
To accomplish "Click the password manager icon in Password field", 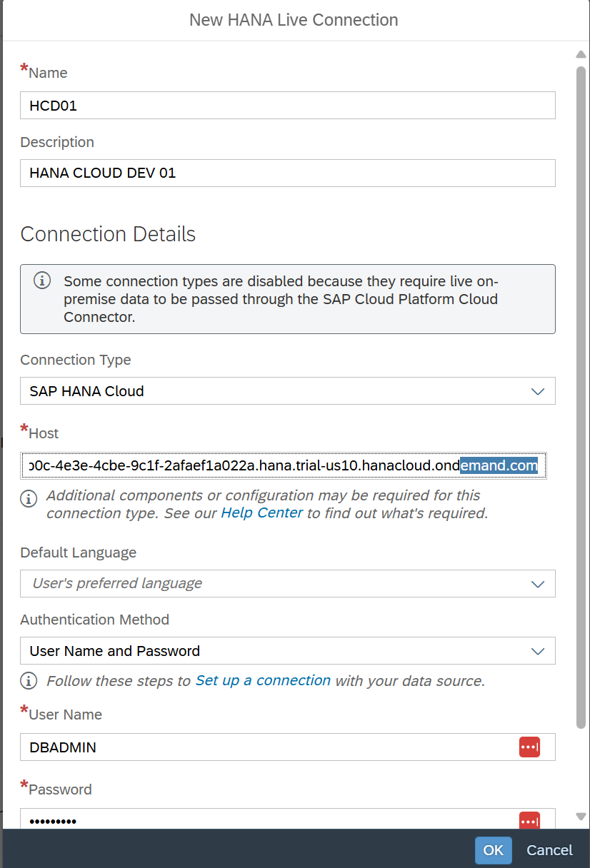I will click(529, 822).
